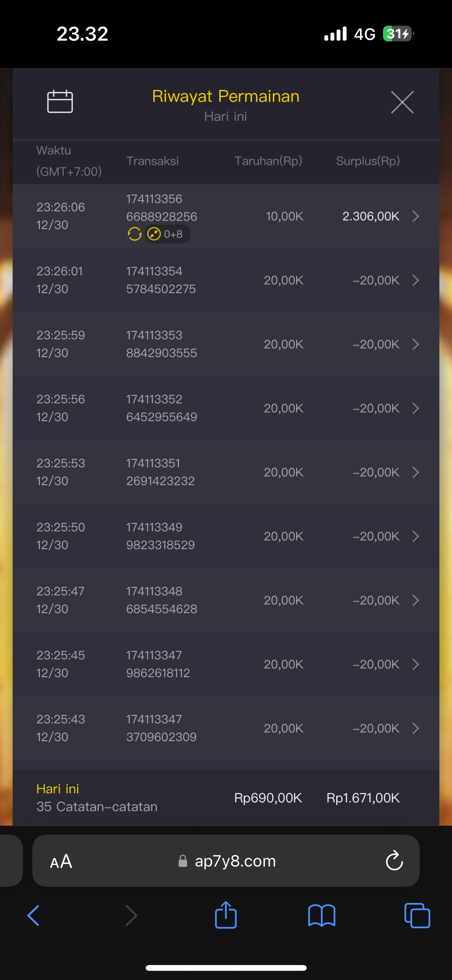Tap the Safari AA reader settings button
Viewport: 452px width, 980px height.
pyautogui.click(x=61, y=862)
